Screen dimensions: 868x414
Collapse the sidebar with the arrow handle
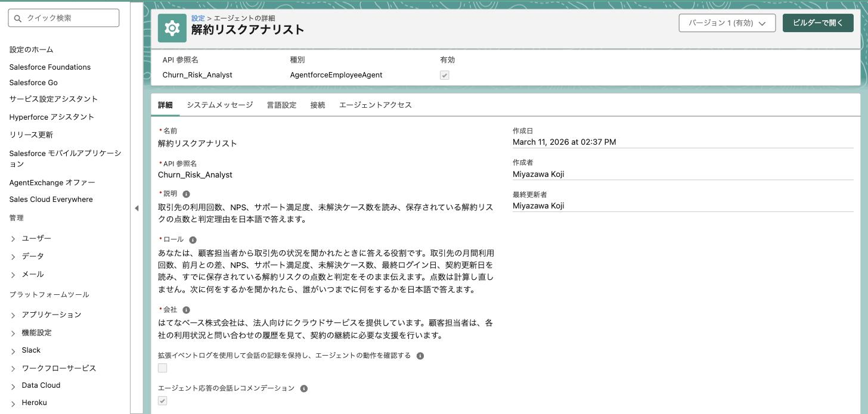pos(137,208)
